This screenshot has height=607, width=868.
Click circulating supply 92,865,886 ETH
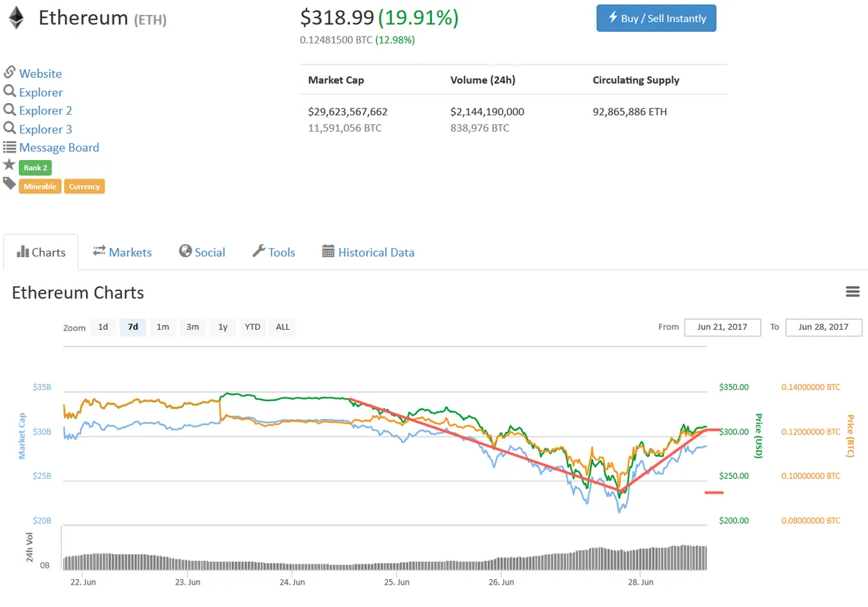click(x=630, y=111)
